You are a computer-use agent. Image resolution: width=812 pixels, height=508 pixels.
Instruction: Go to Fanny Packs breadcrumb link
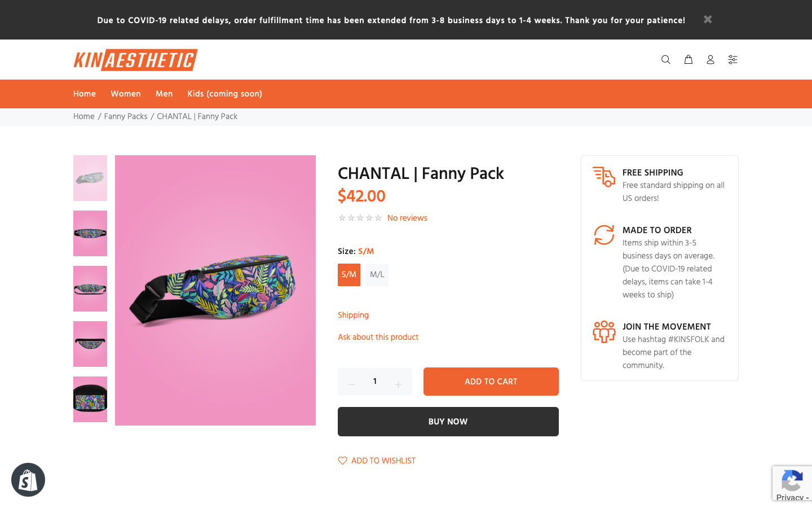(126, 116)
